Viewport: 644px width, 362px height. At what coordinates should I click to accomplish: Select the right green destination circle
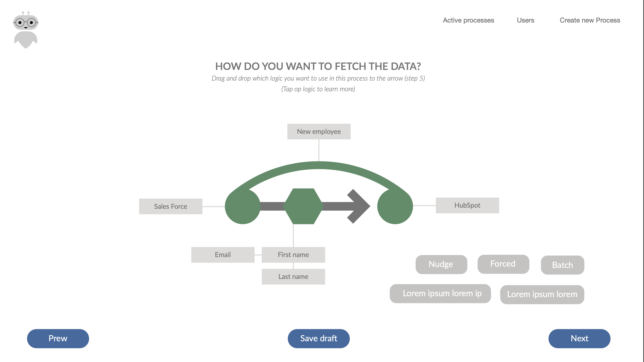pos(395,206)
